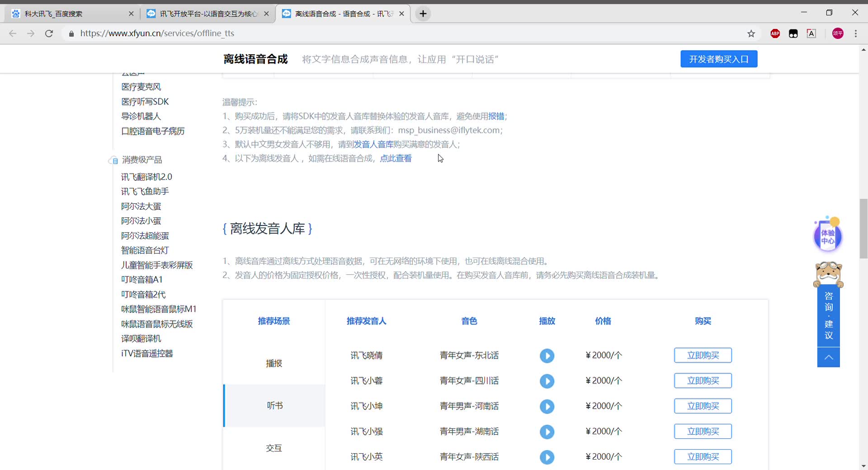This screenshot has width=868, height=470.
Task: Play voice sample for 讯飞小强
Action: pyautogui.click(x=547, y=432)
